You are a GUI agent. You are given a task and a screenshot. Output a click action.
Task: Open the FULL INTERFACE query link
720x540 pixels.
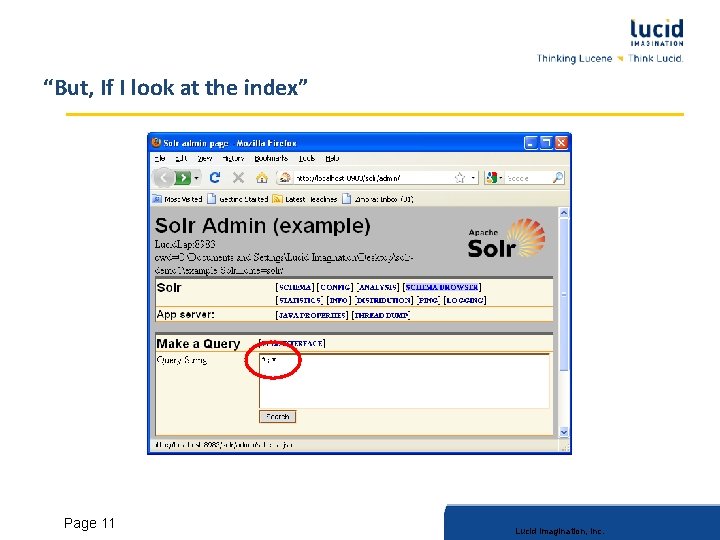(x=292, y=343)
